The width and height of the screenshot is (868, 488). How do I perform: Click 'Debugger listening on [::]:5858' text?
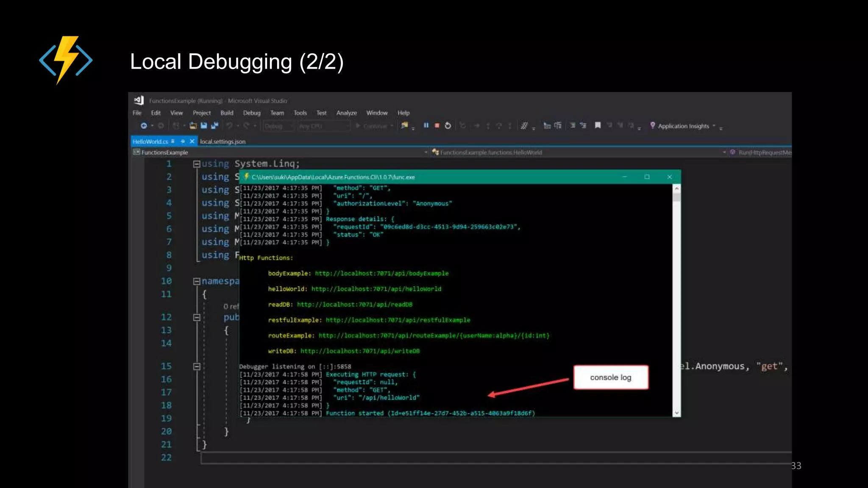[x=295, y=367]
